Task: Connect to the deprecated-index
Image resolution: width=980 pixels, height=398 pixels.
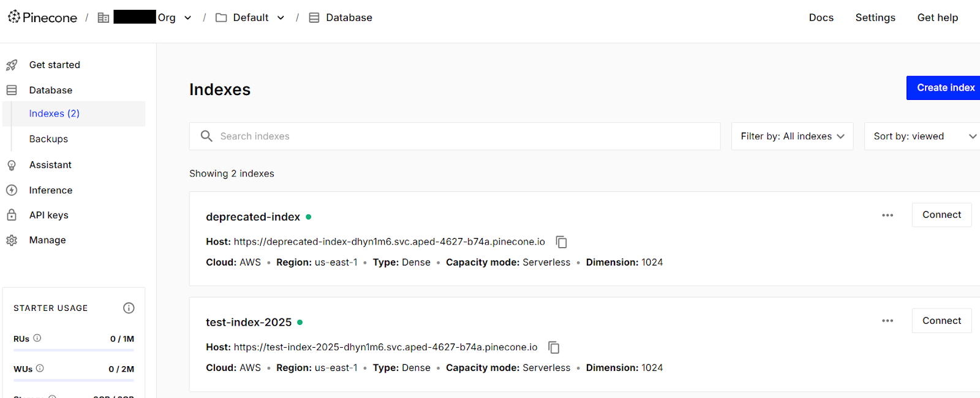Action: click(x=941, y=215)
